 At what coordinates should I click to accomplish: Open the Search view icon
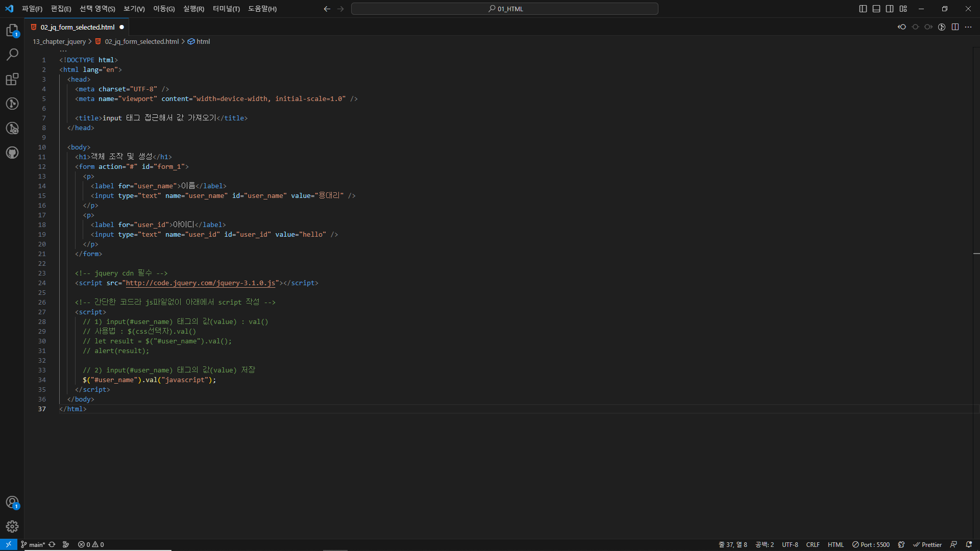click(12, 54)
